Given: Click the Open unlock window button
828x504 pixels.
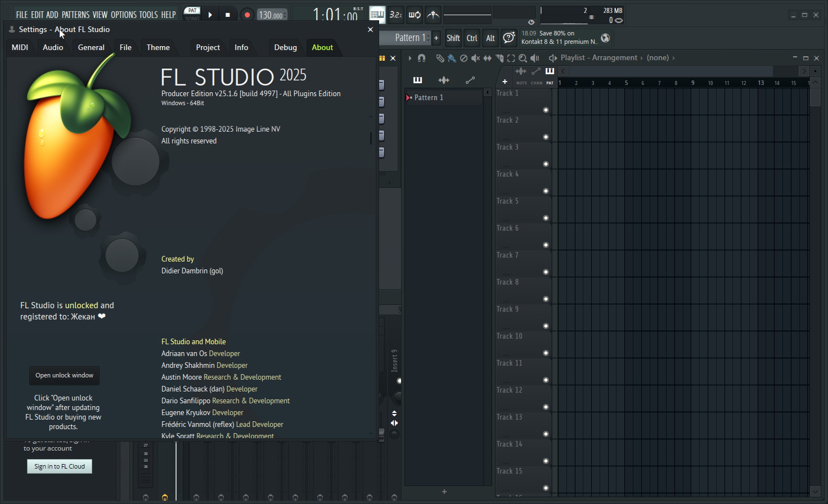Looking at the screenshot, I should 64,375.
